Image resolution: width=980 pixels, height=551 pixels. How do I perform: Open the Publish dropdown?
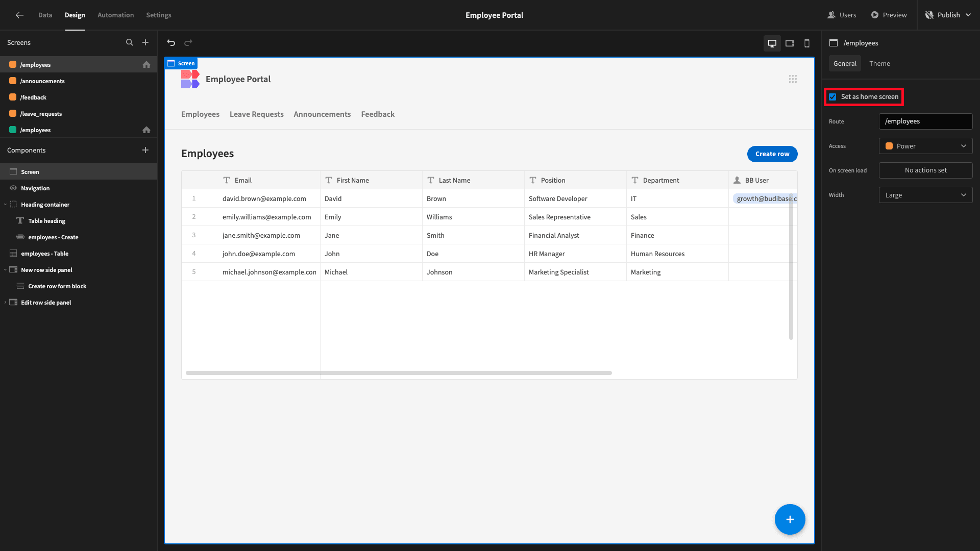pos(948,15)
